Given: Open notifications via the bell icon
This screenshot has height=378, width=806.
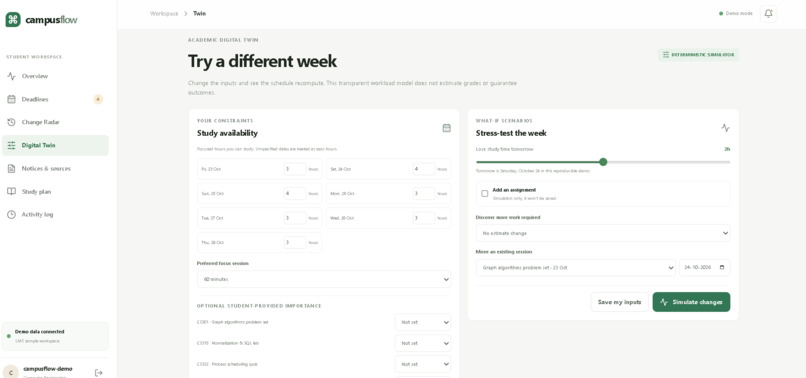Looking at the screenshot, I should pyautogui.click(x=768, y=14).
